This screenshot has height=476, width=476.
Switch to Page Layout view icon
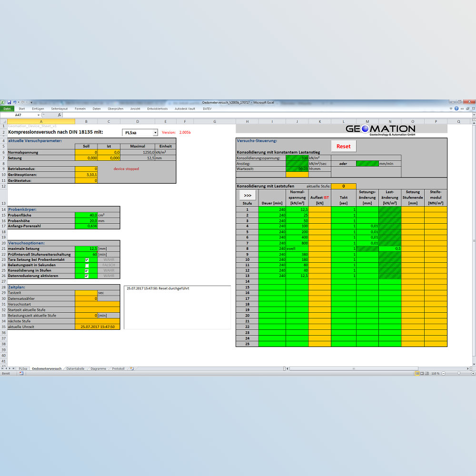(x=422, y=373)
